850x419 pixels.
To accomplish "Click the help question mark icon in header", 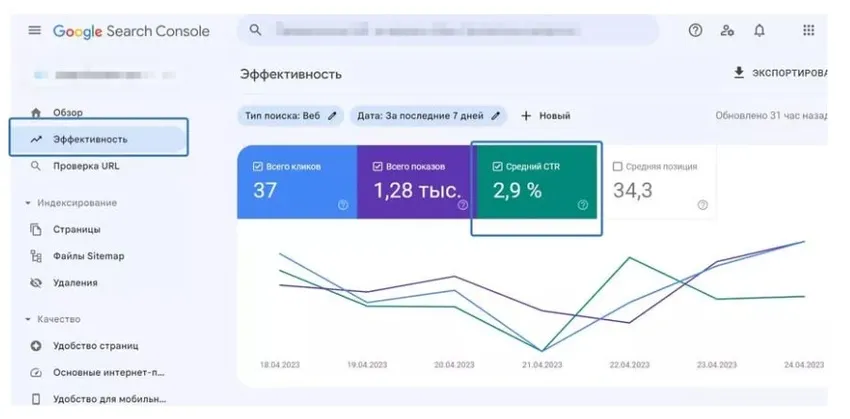I will click(695, 31).
